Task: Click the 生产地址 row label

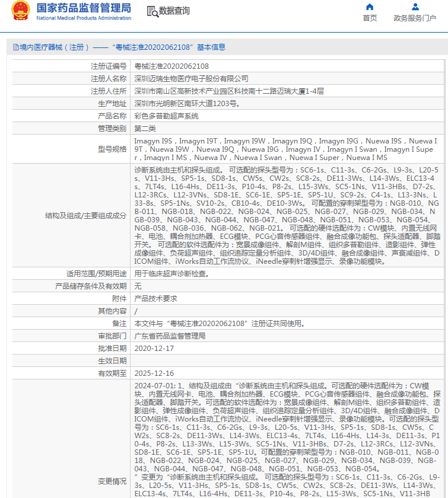Action: coord(112,104)
